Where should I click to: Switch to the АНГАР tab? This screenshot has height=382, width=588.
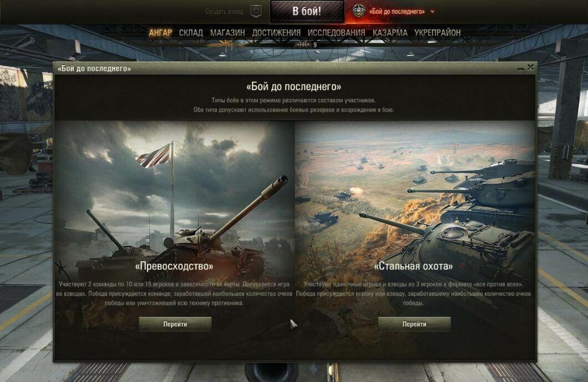click(160, 33)
